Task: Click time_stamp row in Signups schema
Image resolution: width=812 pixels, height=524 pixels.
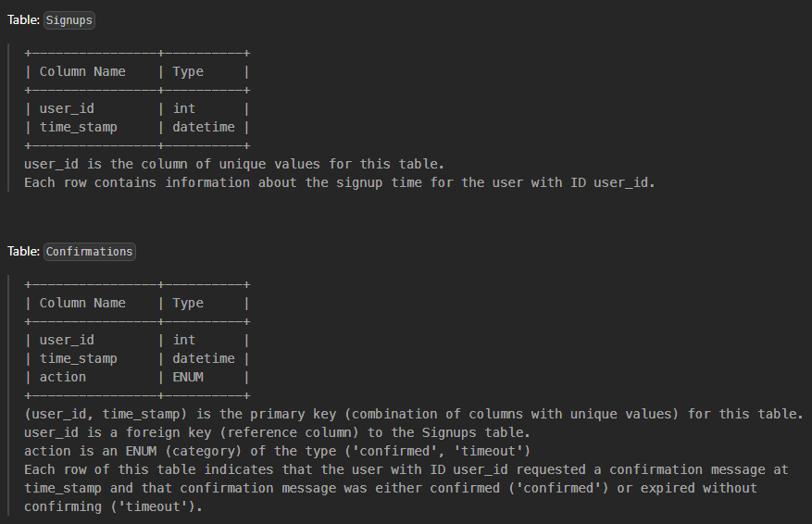Action: [78, 127]
